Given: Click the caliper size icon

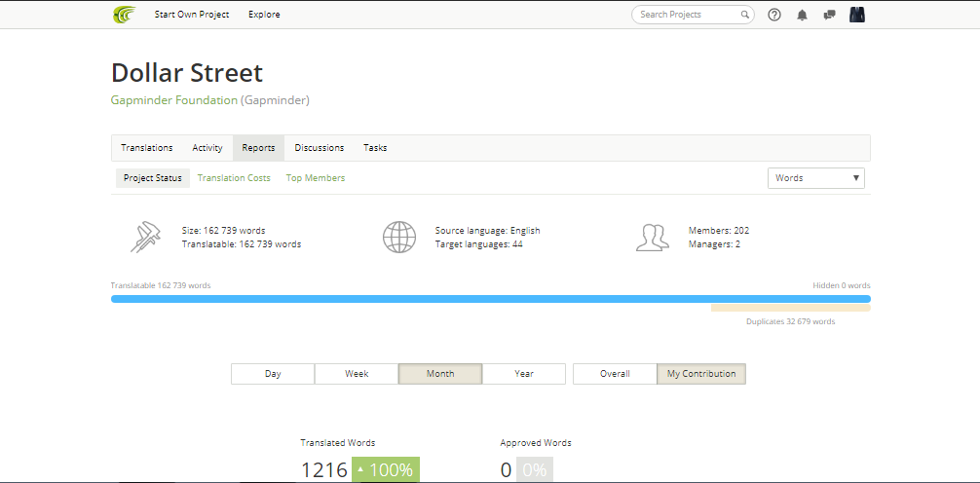Looking at the screenshot, I should (145, 237).
